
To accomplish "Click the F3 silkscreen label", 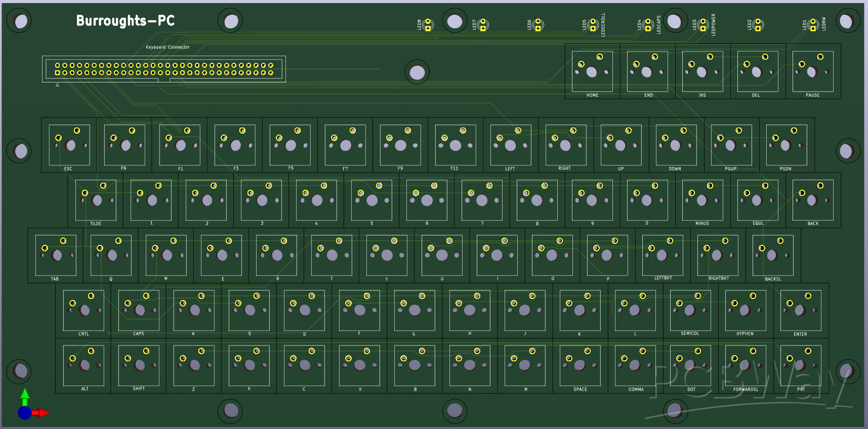I will coord(236,168).
